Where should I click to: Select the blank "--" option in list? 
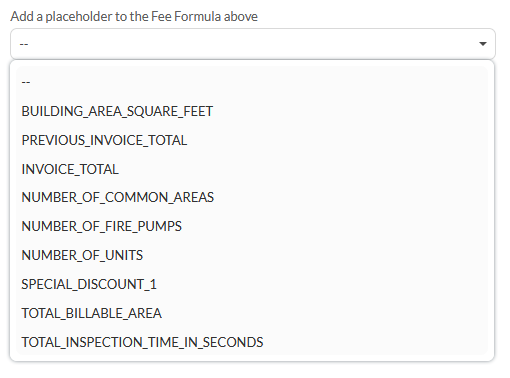(x=252, y=82)
